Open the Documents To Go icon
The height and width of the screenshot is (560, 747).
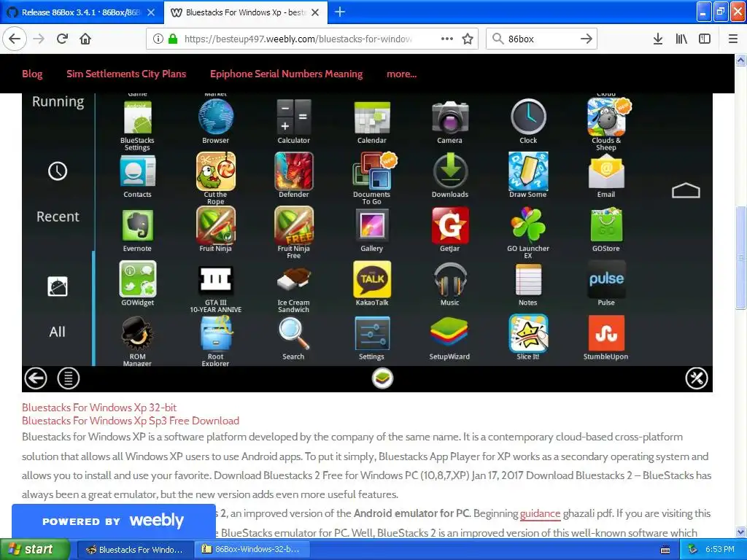pyautogui.click(x=372, y=171)
